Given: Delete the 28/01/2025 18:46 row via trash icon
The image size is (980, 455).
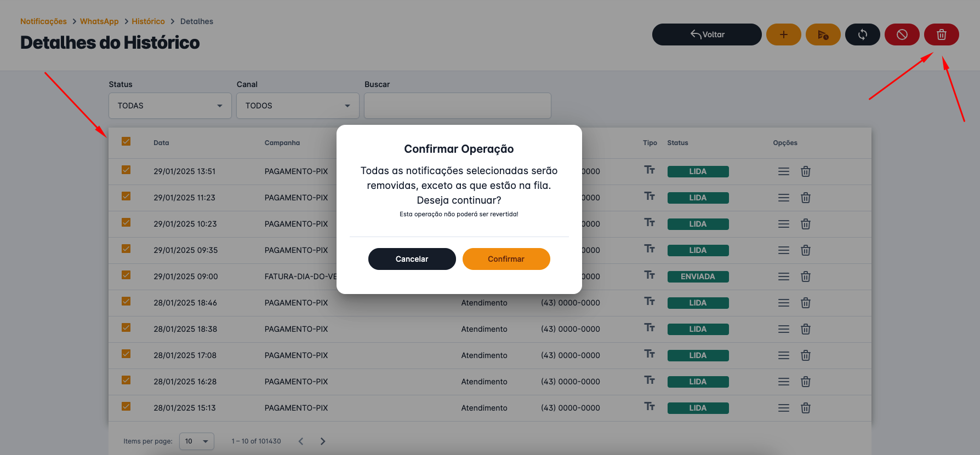Looking at the screenshot, I should click(x=805, y=303).
